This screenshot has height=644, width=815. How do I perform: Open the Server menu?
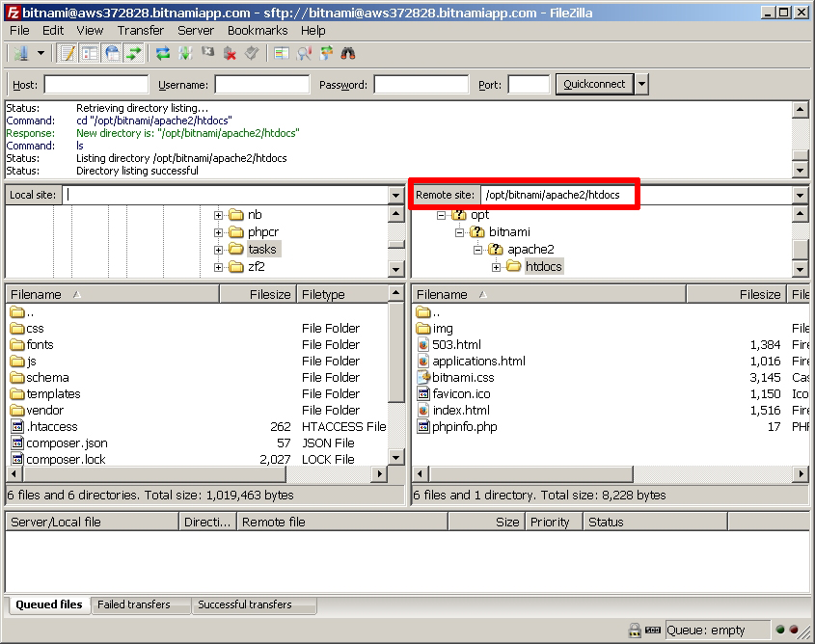point(196,31)
